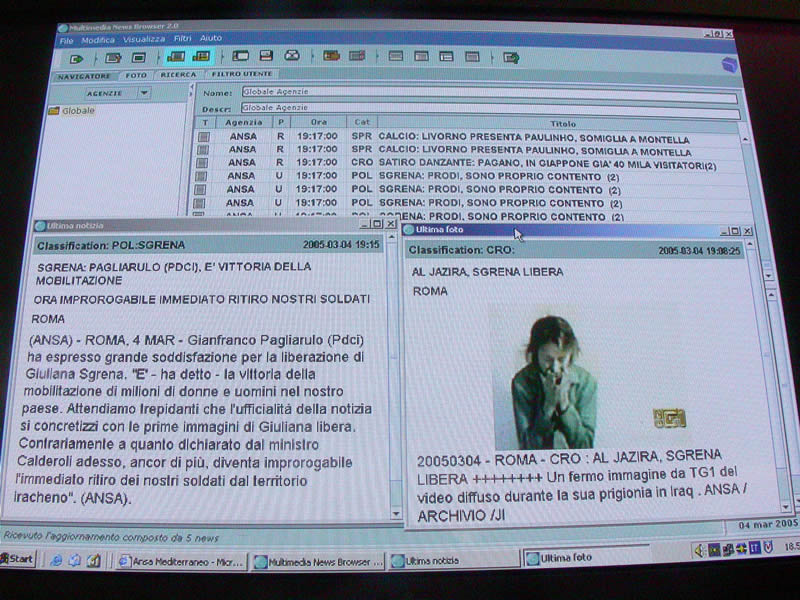Viewport: 800px width, 600px height.
Task: Click the save disk icon in toolbar
Action: 266,57
